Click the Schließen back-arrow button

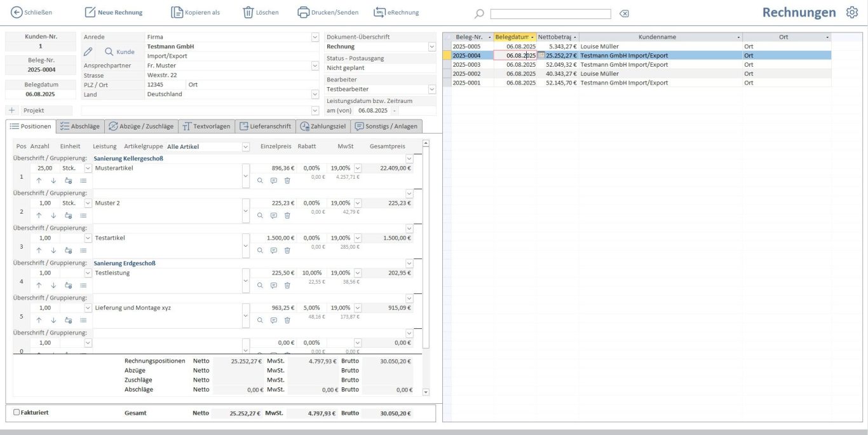click(32, 12)
